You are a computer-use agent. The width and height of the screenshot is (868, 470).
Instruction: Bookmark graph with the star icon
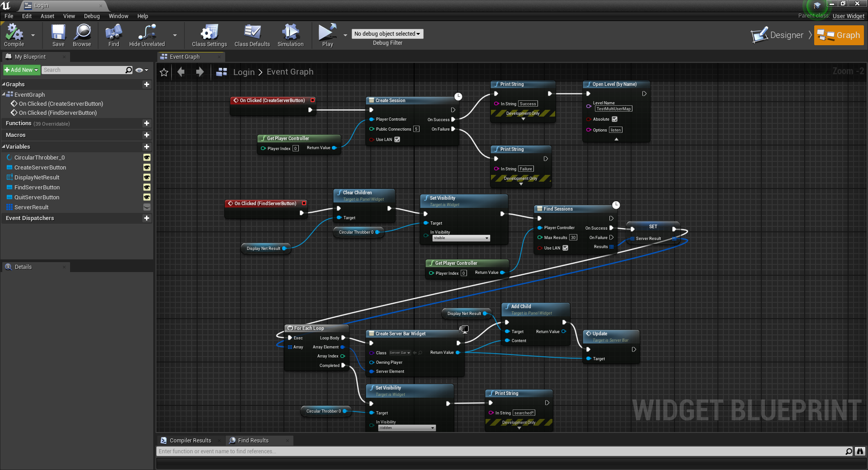[x=164, y=72]
